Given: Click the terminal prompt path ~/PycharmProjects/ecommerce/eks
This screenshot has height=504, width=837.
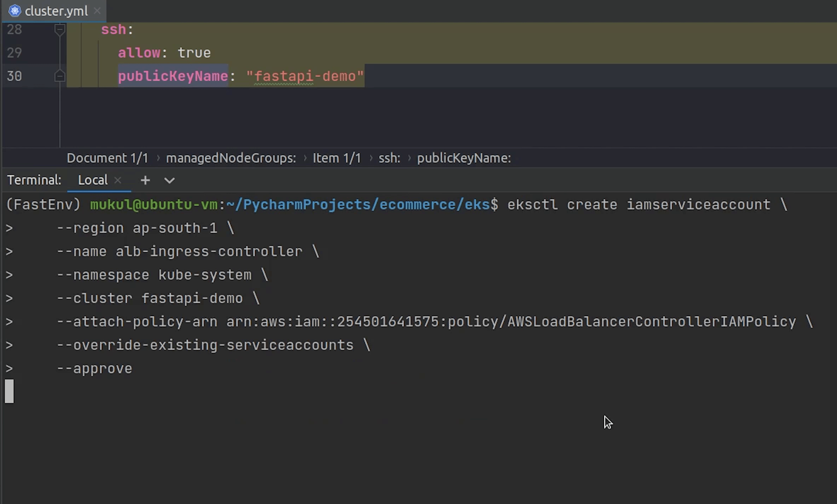Looking at the screenshot, I should click(358, 205).
